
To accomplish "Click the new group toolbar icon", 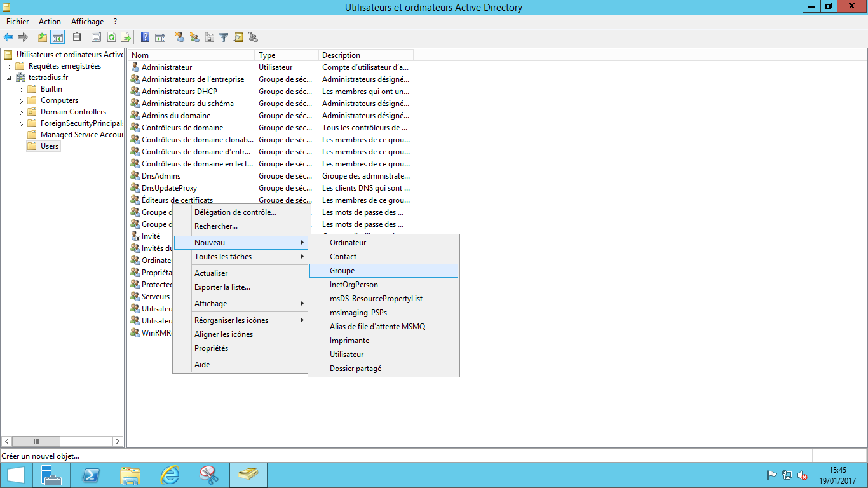I will coord(194,37).
